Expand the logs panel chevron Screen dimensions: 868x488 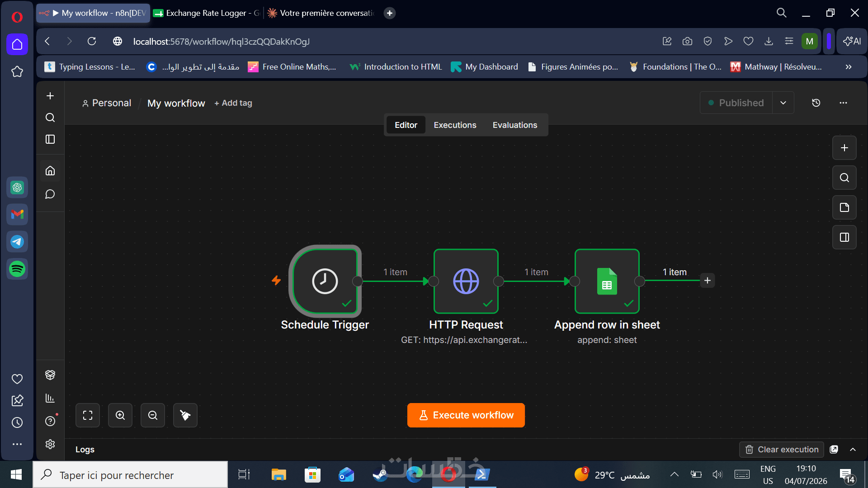[853, 449]
